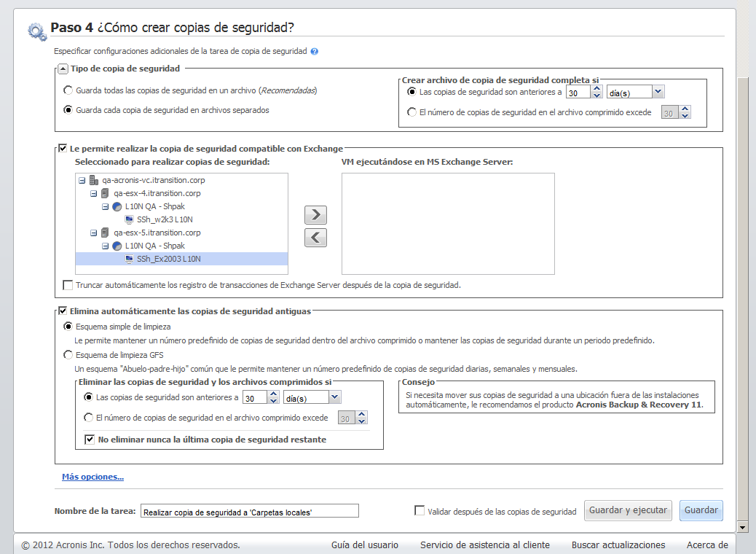Open Guía del usuario in footer
Image resolution: width=756 pixels, height=554 pixels.
[x=364, y=545]
